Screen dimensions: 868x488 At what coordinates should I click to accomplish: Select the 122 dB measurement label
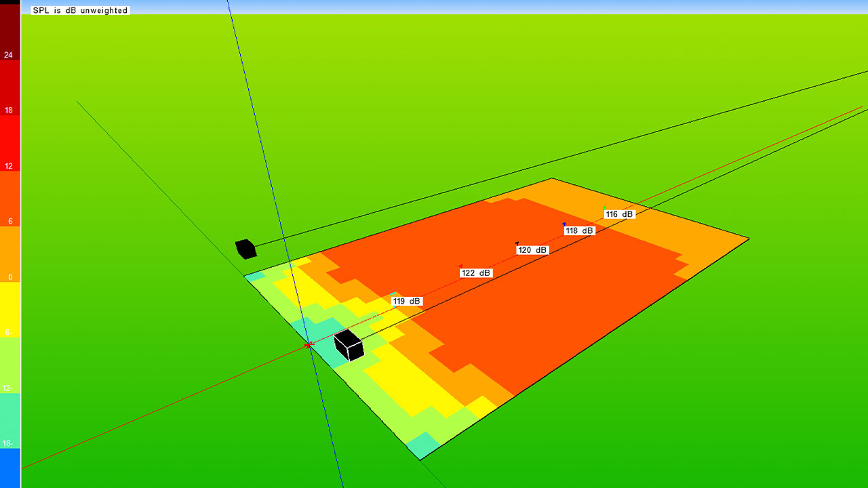click(x=475, y=273)
